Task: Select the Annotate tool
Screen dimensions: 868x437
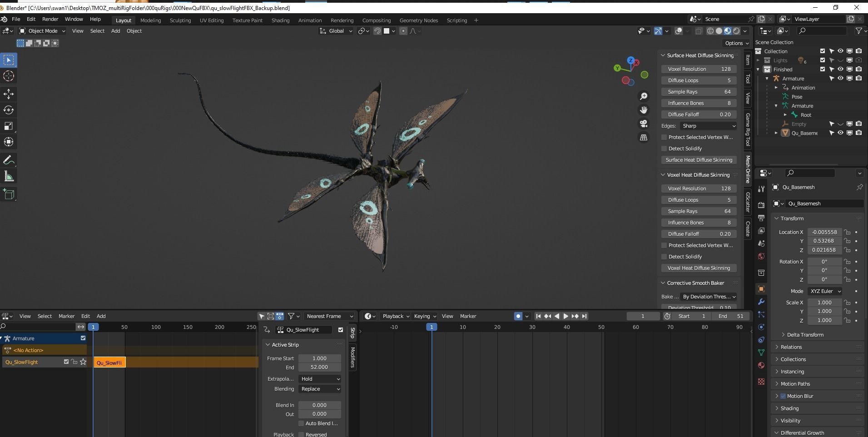Action: 9,160
